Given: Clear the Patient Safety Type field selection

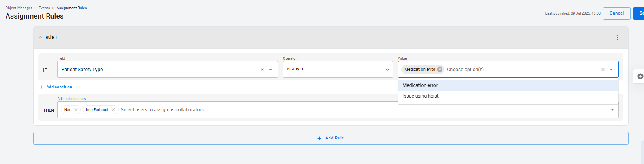Looking at the screenshot, I should (262, 70).
